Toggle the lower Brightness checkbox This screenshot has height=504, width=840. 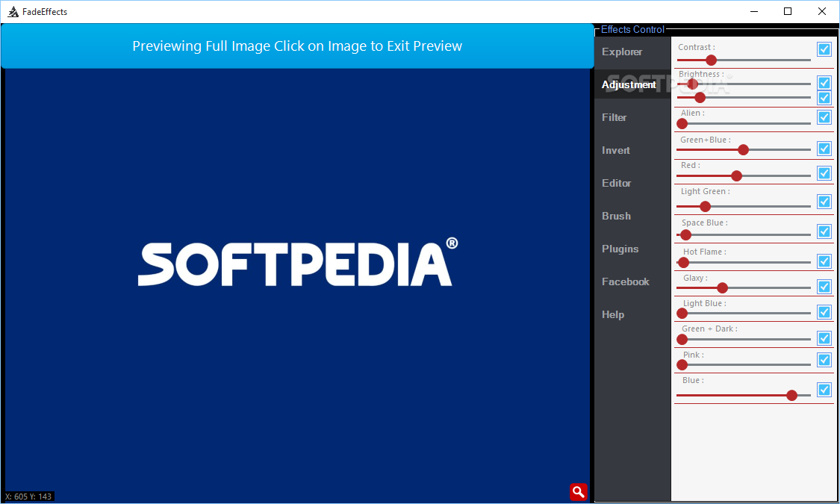point(824,98)
